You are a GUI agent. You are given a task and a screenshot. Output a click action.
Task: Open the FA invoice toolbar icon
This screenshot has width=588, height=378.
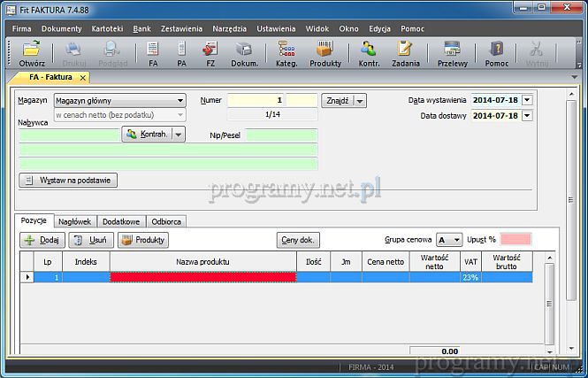153,53
